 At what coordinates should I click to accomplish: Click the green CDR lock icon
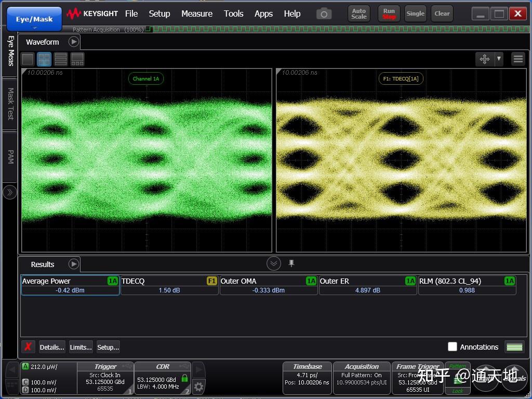[x=184, y=378]
